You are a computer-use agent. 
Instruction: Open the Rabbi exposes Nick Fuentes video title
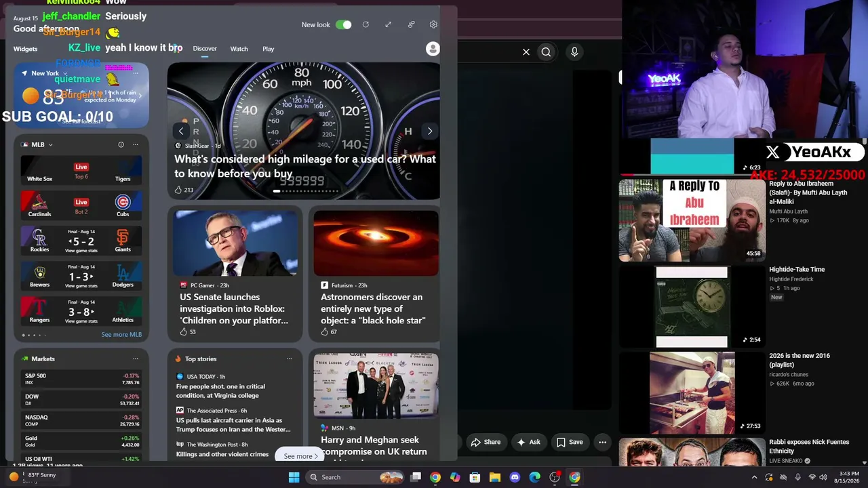point(809,447)
